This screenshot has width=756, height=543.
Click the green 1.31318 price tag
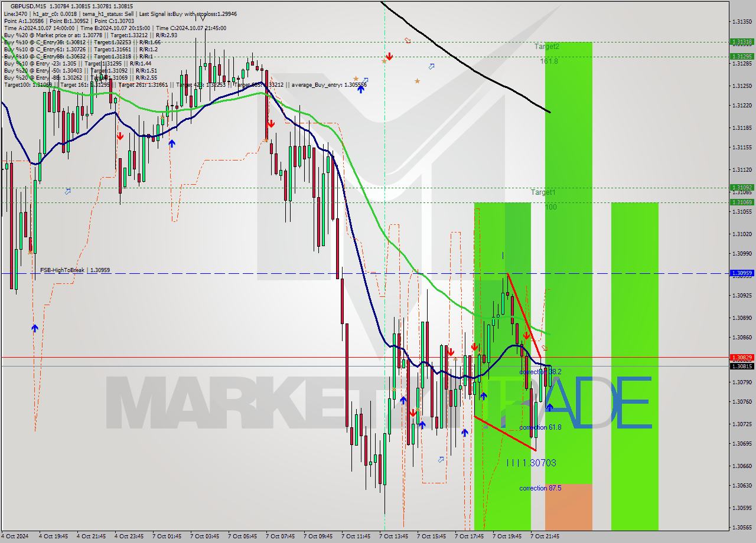tap(742, 42)
